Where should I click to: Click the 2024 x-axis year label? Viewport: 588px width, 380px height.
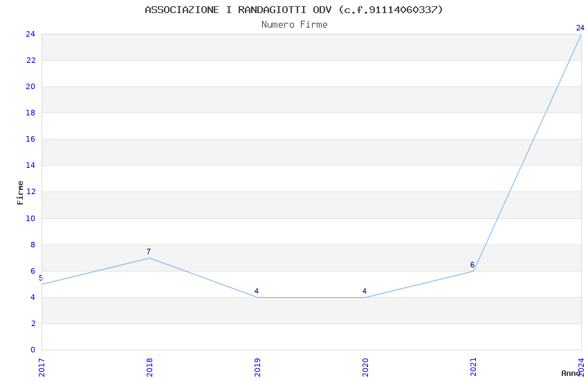(x=582, y=368)
